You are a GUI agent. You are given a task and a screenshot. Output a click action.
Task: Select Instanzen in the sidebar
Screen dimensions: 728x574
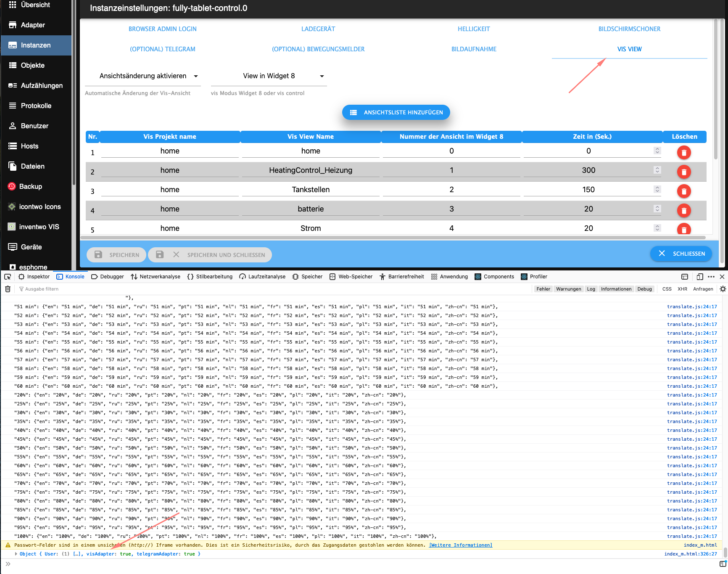tap(36, 45)
